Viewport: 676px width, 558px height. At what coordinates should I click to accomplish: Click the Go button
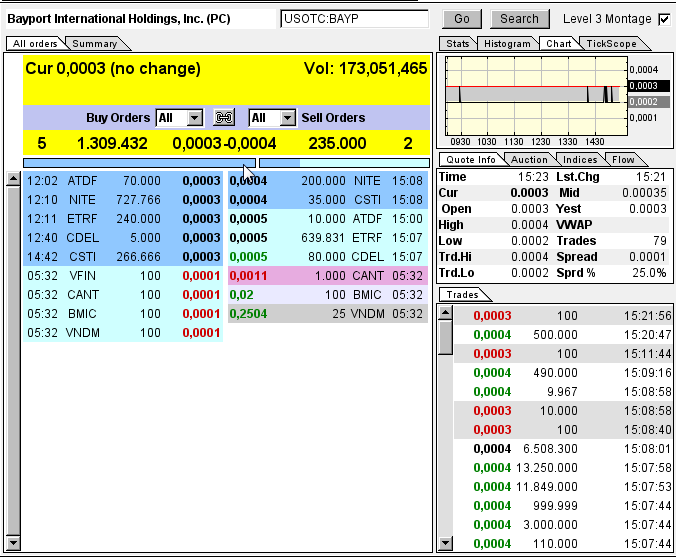(x=462, y=19)
